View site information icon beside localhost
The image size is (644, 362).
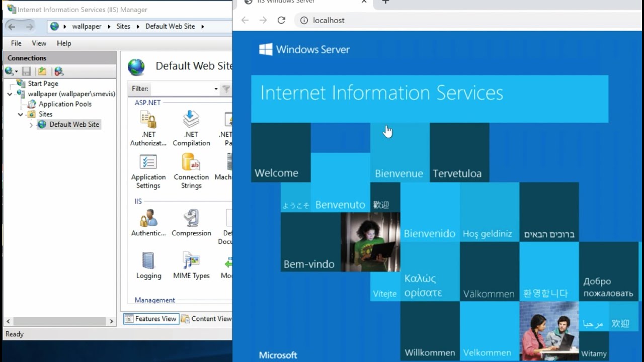(304, 20)
